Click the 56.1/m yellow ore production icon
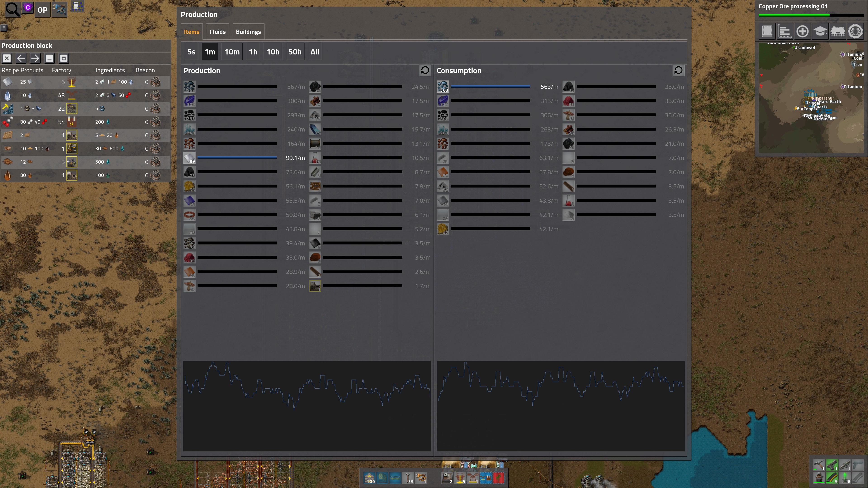This screenshot has height=488, width=868. point(189,186)
